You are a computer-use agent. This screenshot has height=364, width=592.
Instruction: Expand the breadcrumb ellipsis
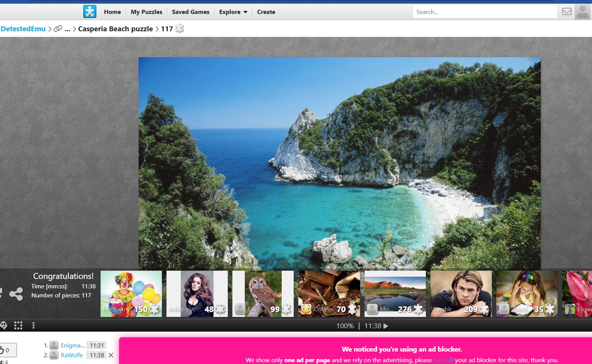click(x=67, y=29)
